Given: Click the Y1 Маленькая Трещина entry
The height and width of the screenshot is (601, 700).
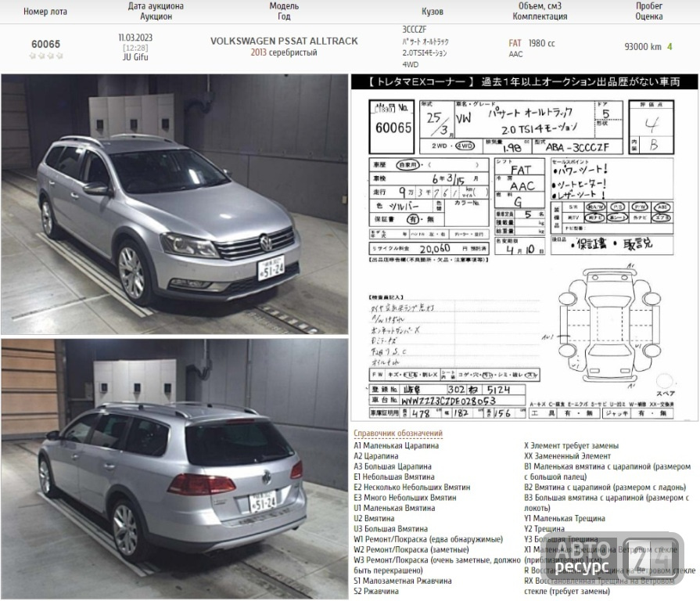Looking at the screenshot, I should pyautogui.click(x=564, y=518).
